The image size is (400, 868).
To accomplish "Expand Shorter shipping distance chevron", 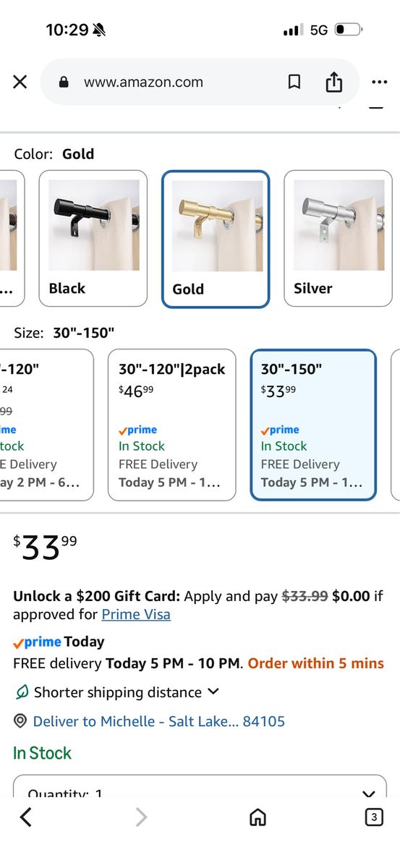I will tap(213, 692).
